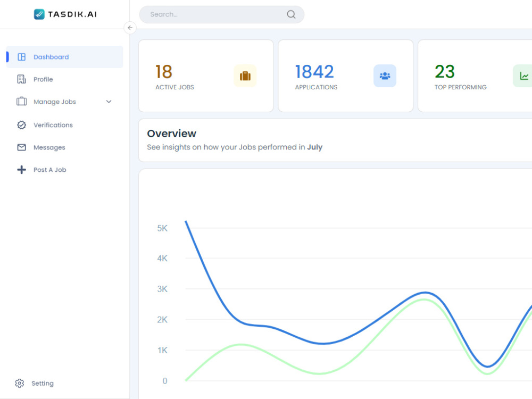Collapse the sidebar using the arrow button
Image resolution: width=532 pixels, height=399 pixels.
130,28
